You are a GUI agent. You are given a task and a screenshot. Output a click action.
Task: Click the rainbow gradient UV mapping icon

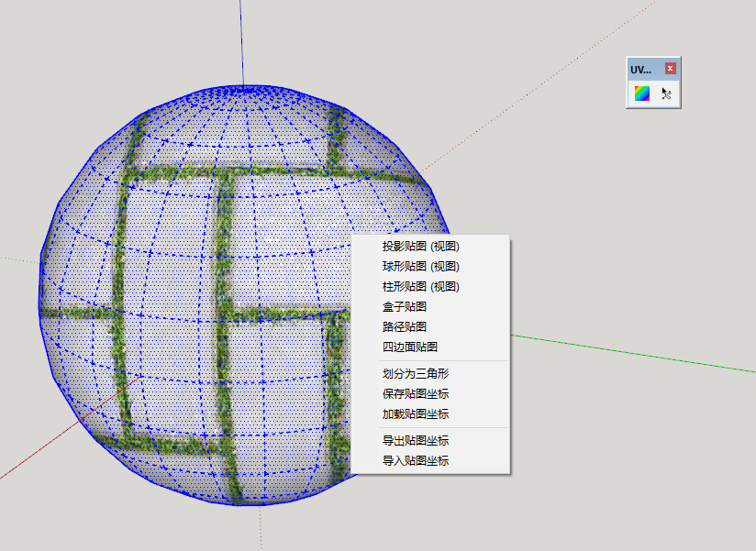642,94
